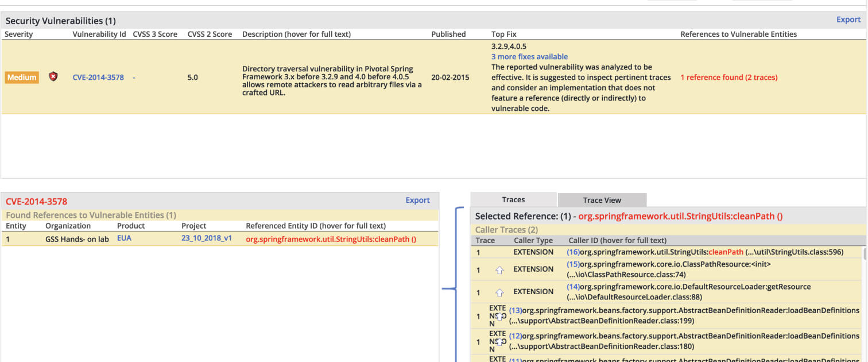The height and width of the screenshot is (362, 868).
Task: Click the published date 20-02-2015
Action: (450, 77)
